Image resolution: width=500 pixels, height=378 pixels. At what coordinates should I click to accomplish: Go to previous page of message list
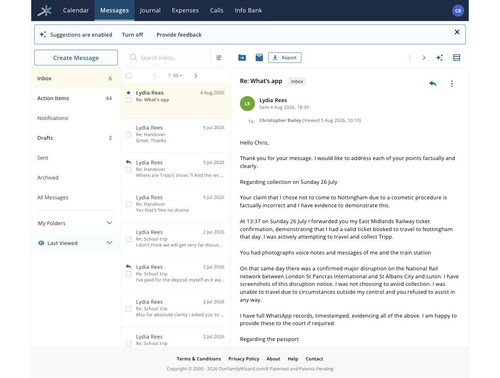[155, 76]
